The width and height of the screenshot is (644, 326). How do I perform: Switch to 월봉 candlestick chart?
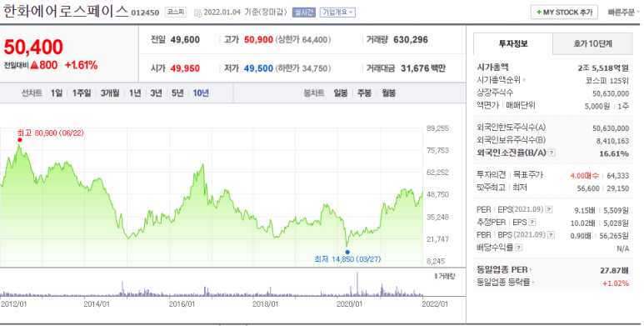[x=388, y=93]
